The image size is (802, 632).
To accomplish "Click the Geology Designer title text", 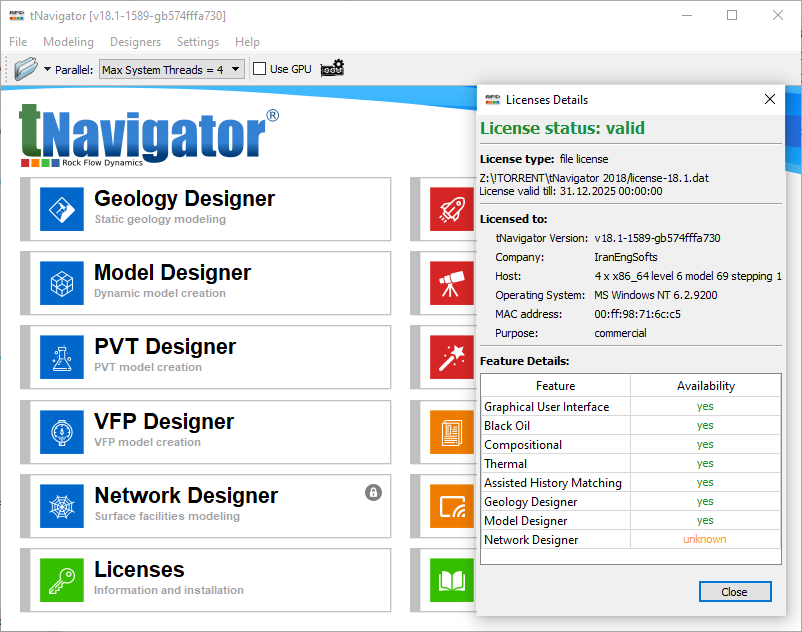I will click(184, 199).
